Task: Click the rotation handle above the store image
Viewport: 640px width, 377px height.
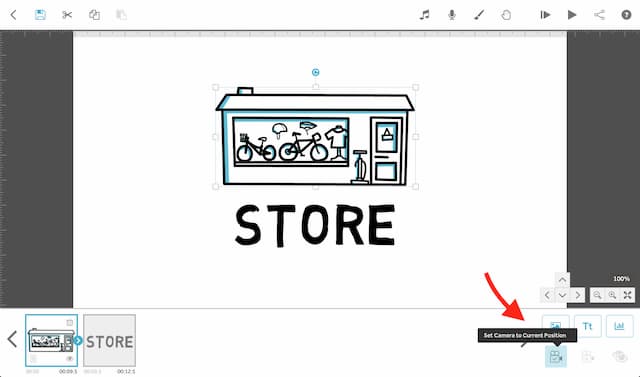Action: (x=316, y=73)
